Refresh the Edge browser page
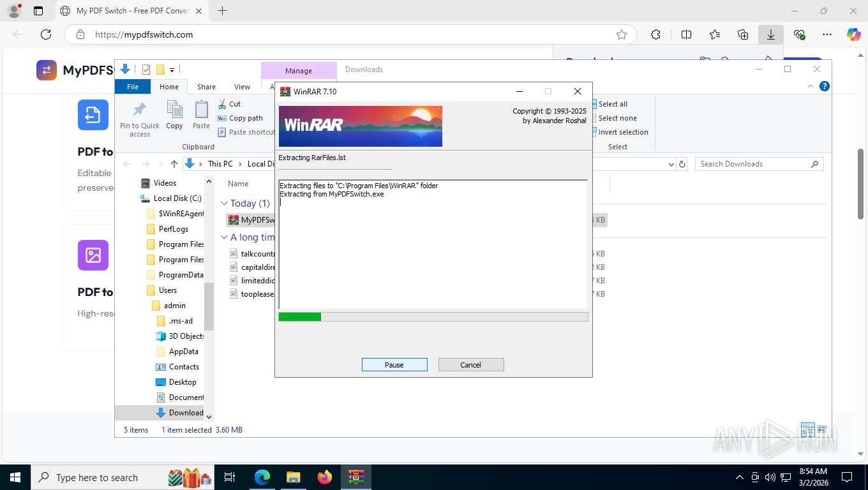The width and height of the screenshot is (868, 490). tap(46, 34)
